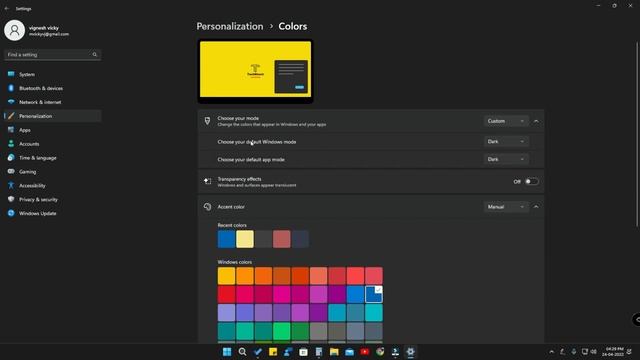Select the bright green Windows color swatch
The height and width of the screenshot is (360, 640).
point(282,331)
